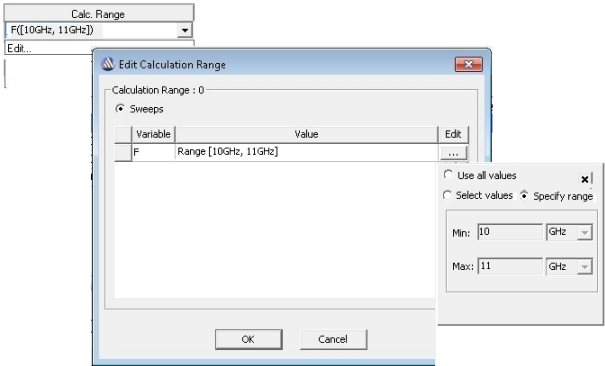Select the Range [10GHz, 11GHz] value cell
605x366 pixels.
306,152
